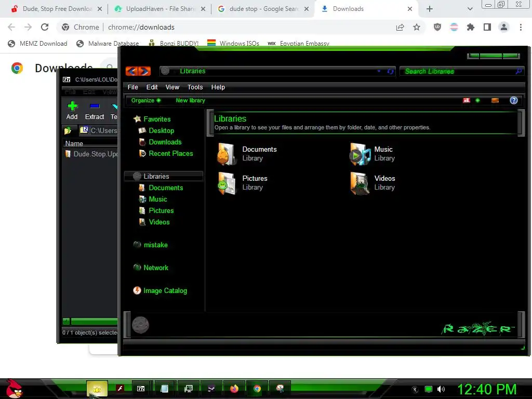Open Image Catalog in navigation pane

coord(165,291)
